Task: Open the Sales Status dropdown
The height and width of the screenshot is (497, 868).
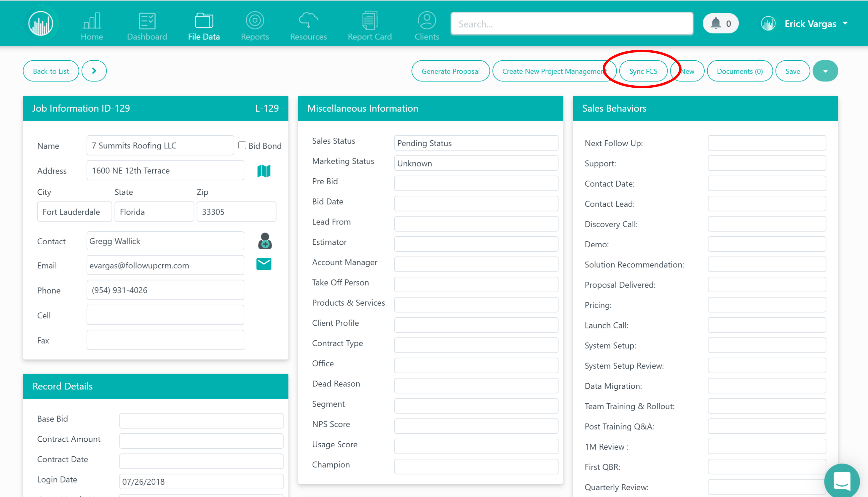Action: [x=476, y=143]
